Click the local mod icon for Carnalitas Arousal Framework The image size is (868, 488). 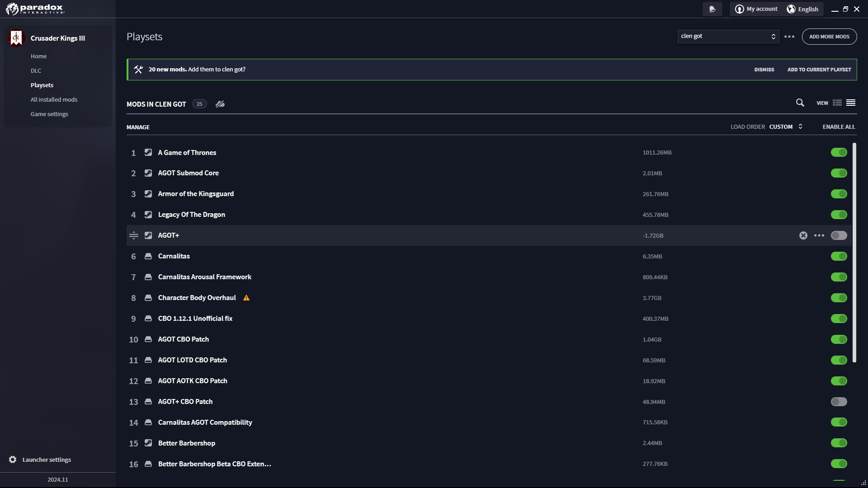pyautogui.click(x=148, y=277)
